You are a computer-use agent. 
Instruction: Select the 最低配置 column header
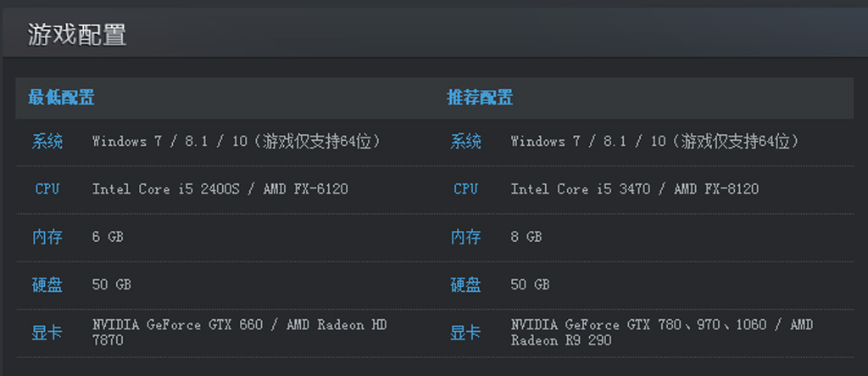tap(61, 98)
